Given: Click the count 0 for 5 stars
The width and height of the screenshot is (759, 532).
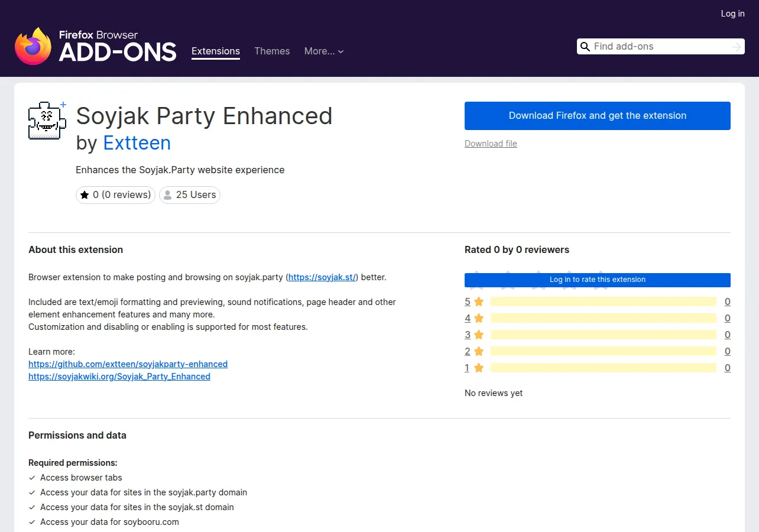Looking at the screenshot, I should 728,301.
